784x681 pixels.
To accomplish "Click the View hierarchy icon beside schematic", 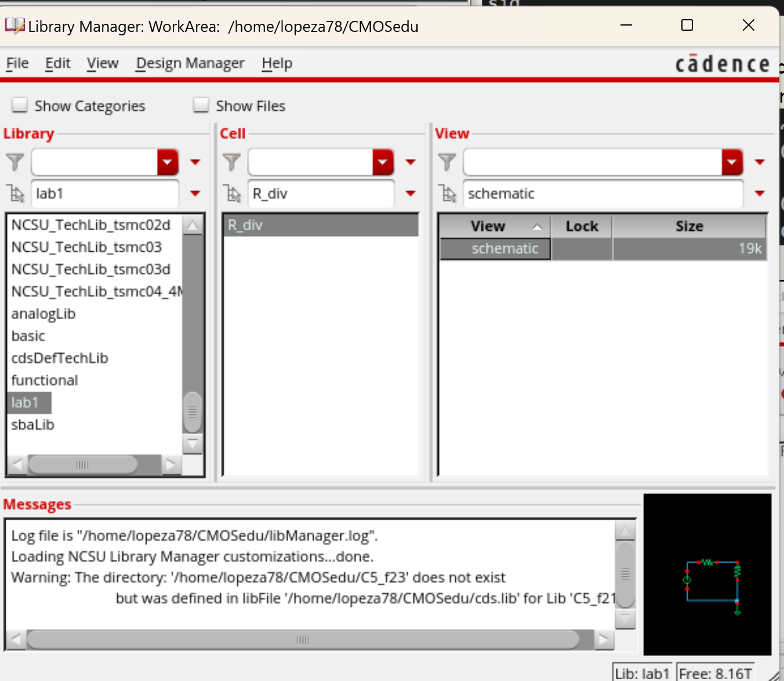I will (x=449, y=193).
